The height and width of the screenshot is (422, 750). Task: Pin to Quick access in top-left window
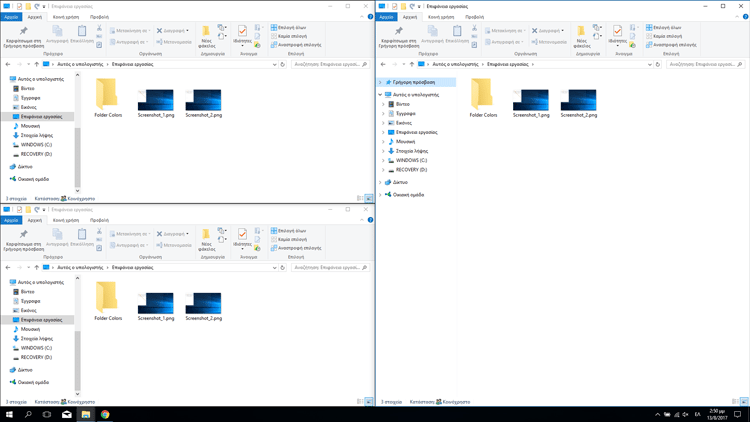click(x=23, y=36)
